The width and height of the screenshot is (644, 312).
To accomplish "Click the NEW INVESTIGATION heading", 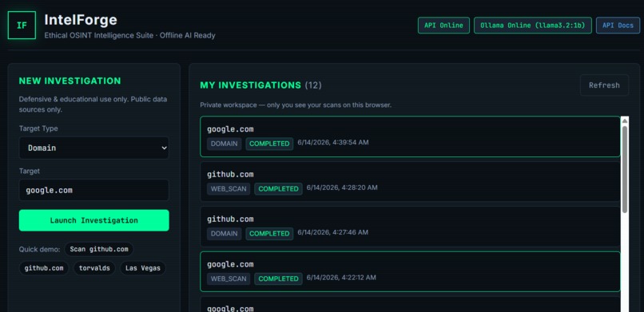I will coord(70,81).
